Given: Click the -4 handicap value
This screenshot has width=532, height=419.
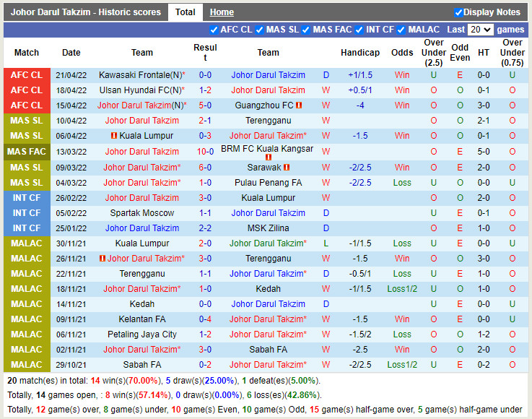Looking at the screenshot, I should click(x=360, y=105).
